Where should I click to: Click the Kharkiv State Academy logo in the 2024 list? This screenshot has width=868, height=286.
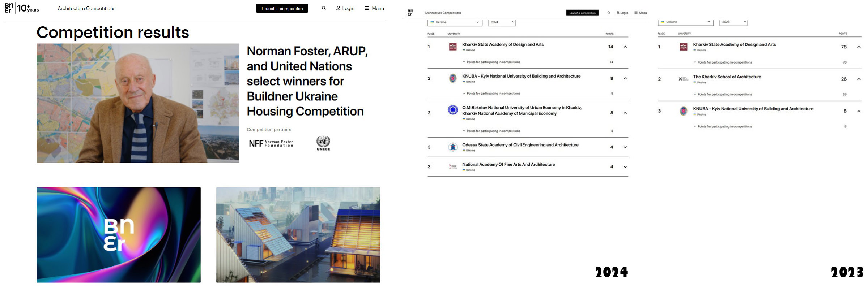453,47
